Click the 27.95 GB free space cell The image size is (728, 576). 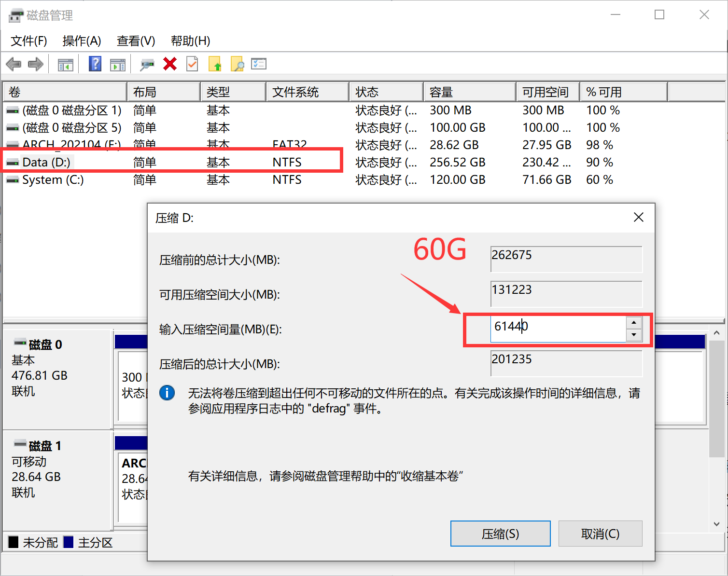[547, 145]
